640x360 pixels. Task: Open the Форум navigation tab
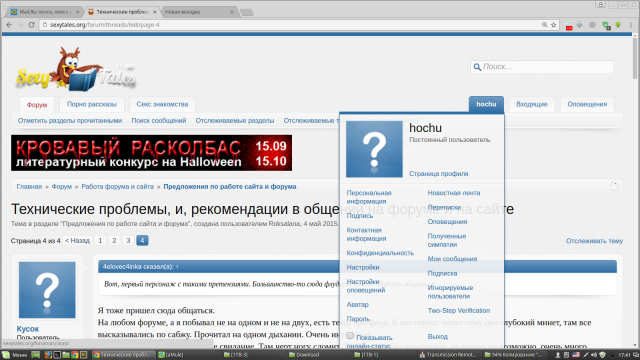37,104
